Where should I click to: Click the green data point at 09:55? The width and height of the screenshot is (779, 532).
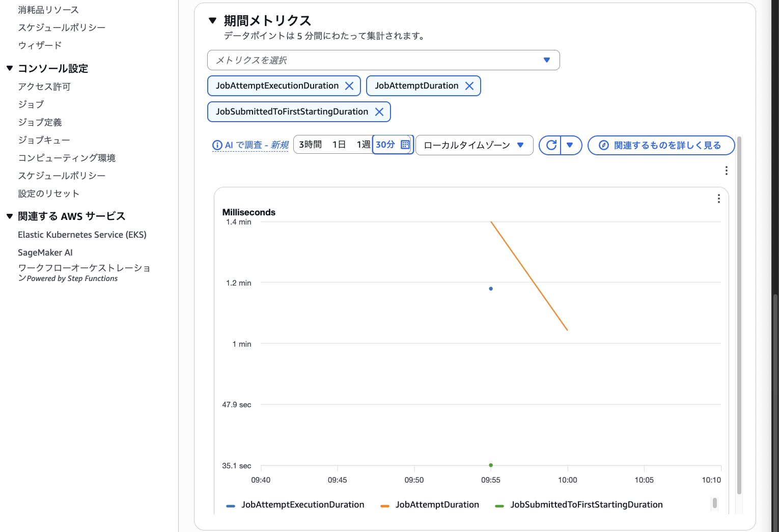(491, 465)
